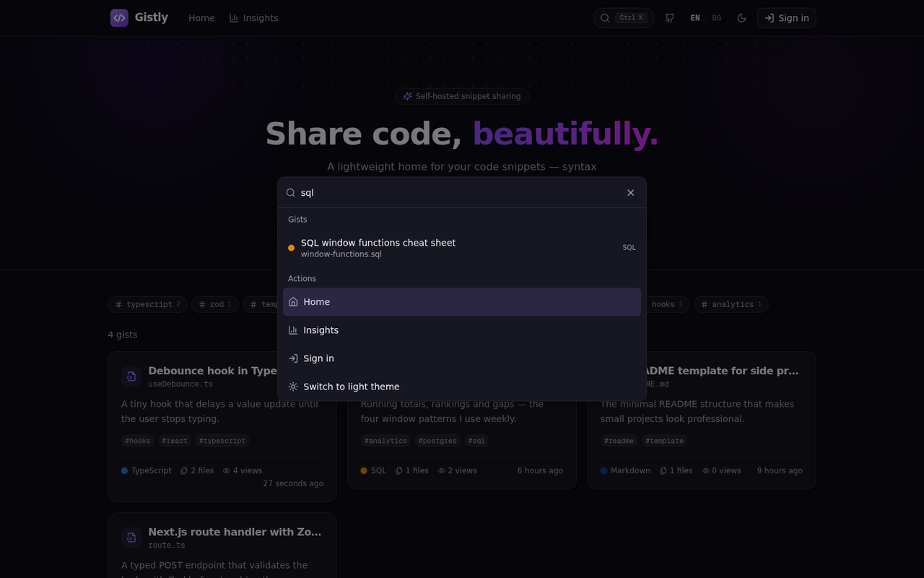The height and width of the screenshot is (578, 924).
Task: Click the file icon on the Next.js route handler card
Action: pos(131,538)
